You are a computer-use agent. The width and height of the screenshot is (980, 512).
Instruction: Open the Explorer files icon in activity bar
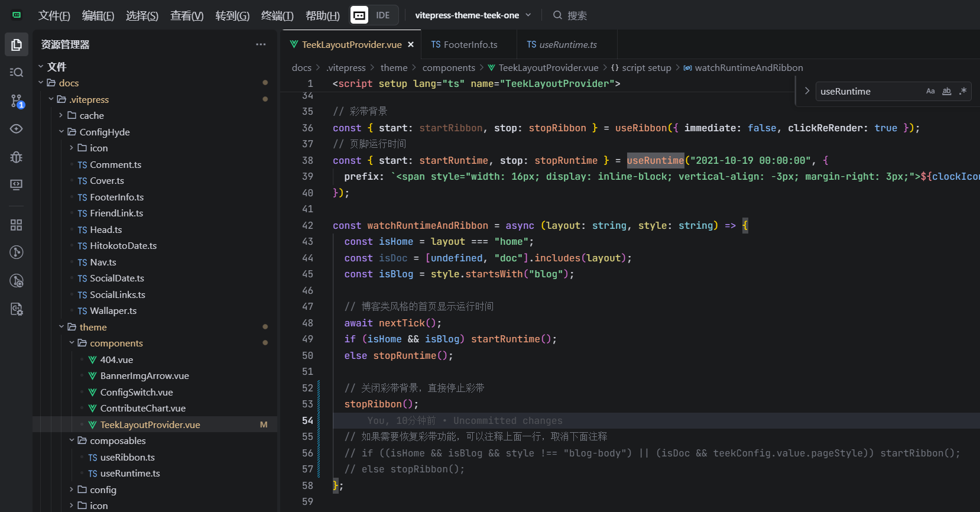tap(17, 44)
